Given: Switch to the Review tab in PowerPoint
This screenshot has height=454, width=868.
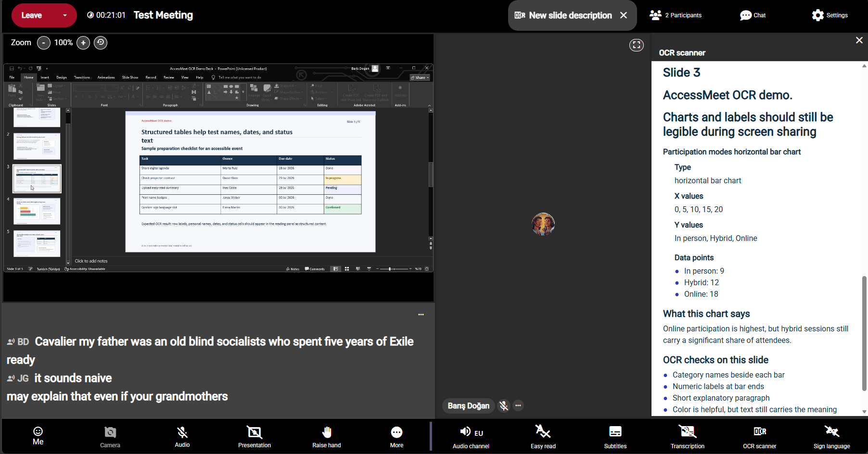Looking at the screenshot, I should click(169, 77).
